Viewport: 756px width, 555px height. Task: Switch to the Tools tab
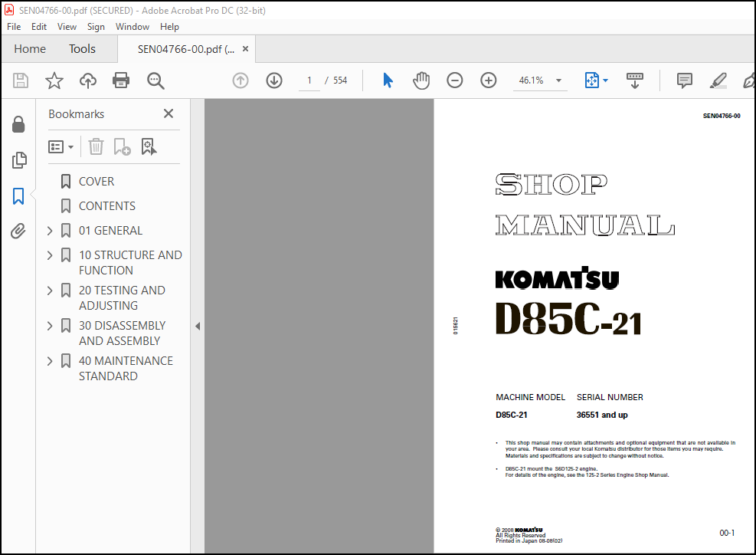(82, 49)
